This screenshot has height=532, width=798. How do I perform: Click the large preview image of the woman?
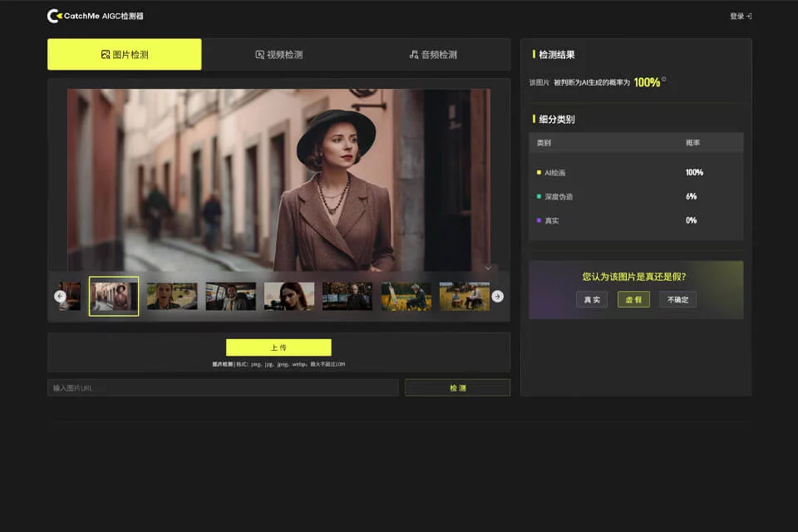coord(279,180)
